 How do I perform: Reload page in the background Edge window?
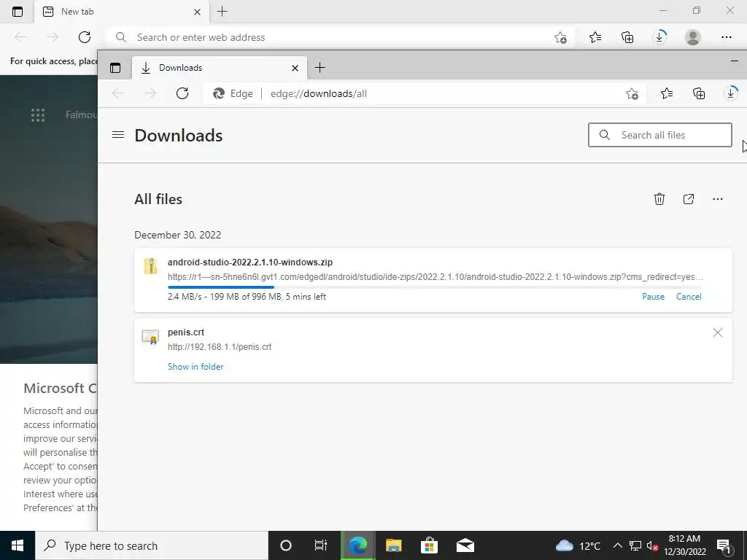click(x=85, y=37)
